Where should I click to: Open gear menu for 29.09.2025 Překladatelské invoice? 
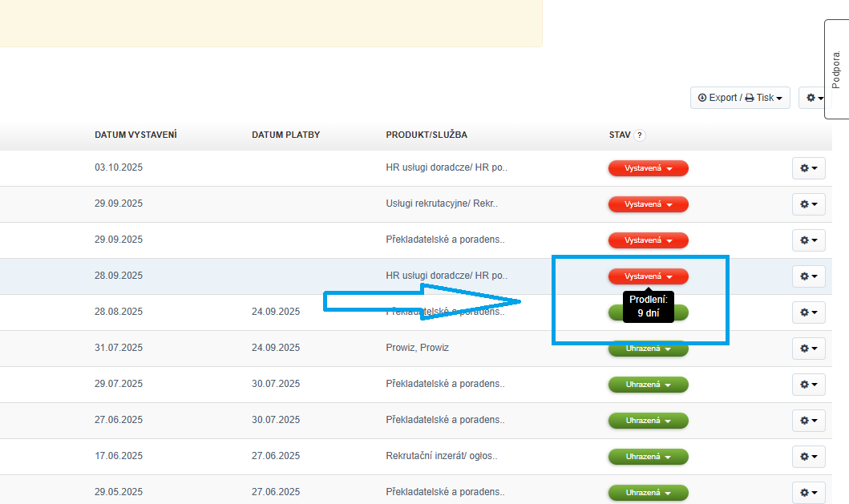[808, 240]
